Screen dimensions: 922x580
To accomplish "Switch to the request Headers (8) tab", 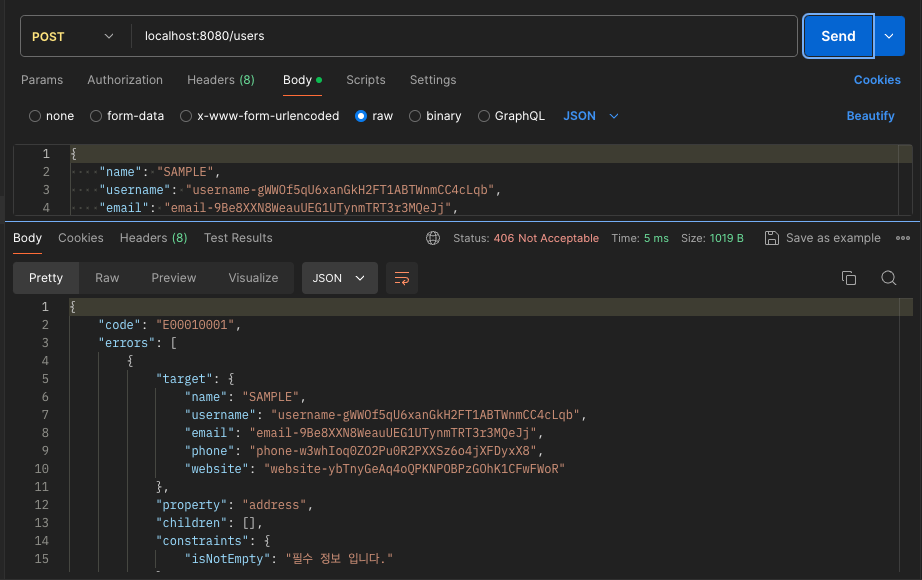I will pyautogui.click(x=221, y=80).
